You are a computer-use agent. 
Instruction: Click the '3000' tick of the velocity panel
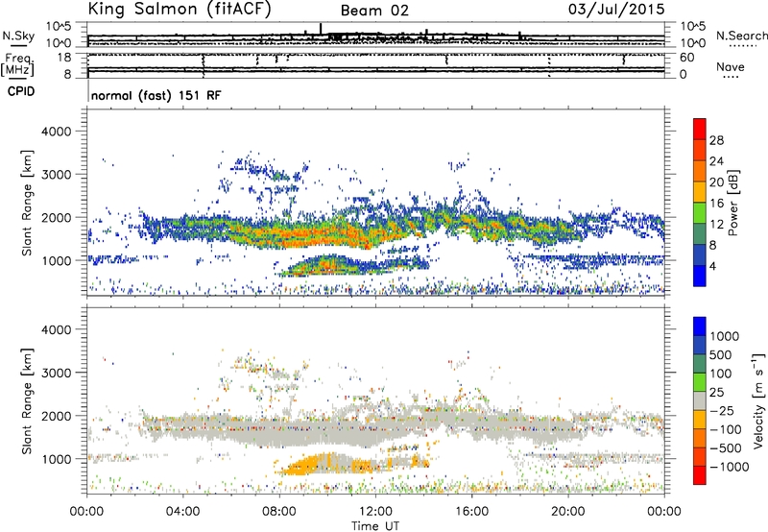click(x=56, y=373)
